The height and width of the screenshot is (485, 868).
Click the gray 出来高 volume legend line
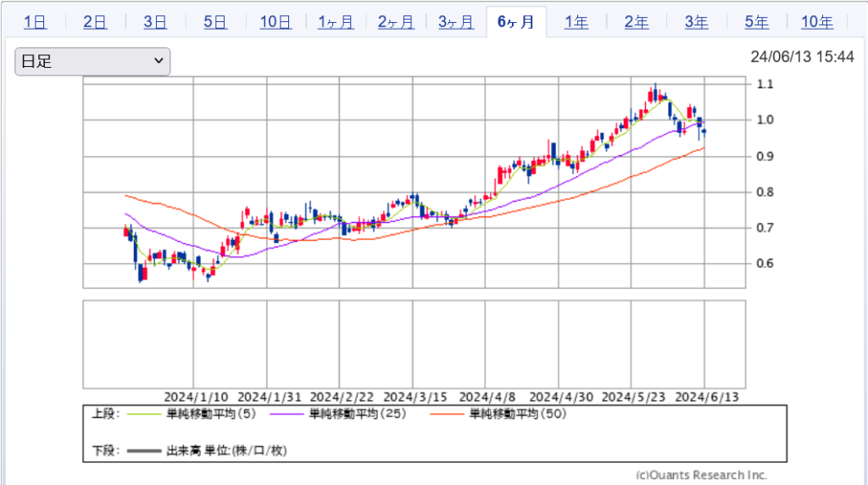pos(145,451)
